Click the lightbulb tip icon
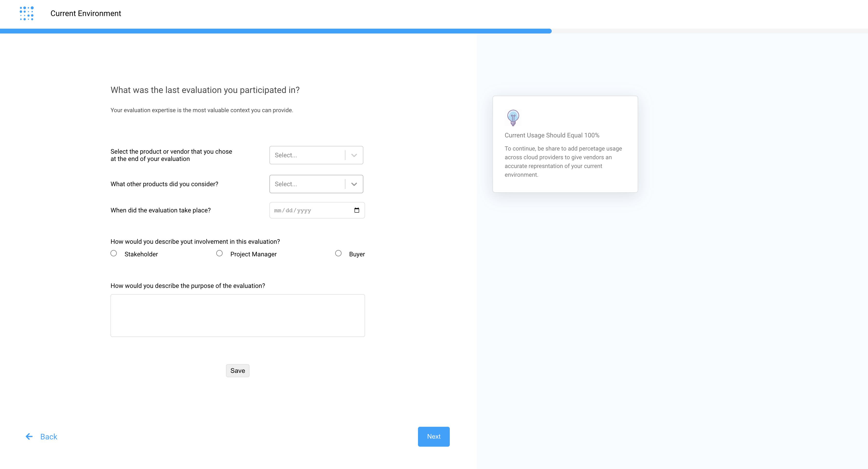The height and width of the screenshot is (469, 868). 513,118
